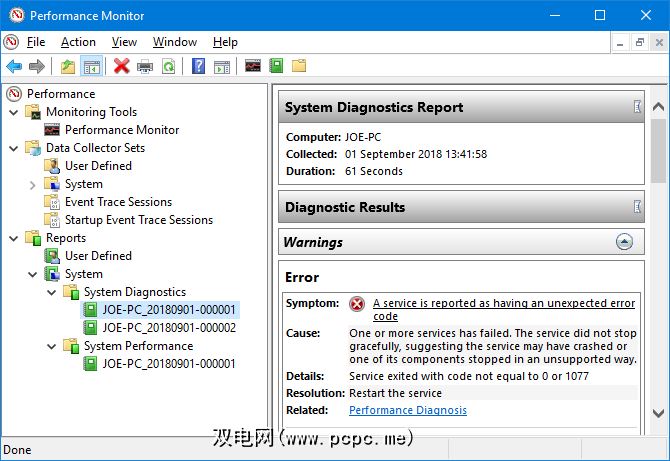Select JOE-PC_20180901-000001 under System Performance
670x461 pixels.
click(169, 364)
